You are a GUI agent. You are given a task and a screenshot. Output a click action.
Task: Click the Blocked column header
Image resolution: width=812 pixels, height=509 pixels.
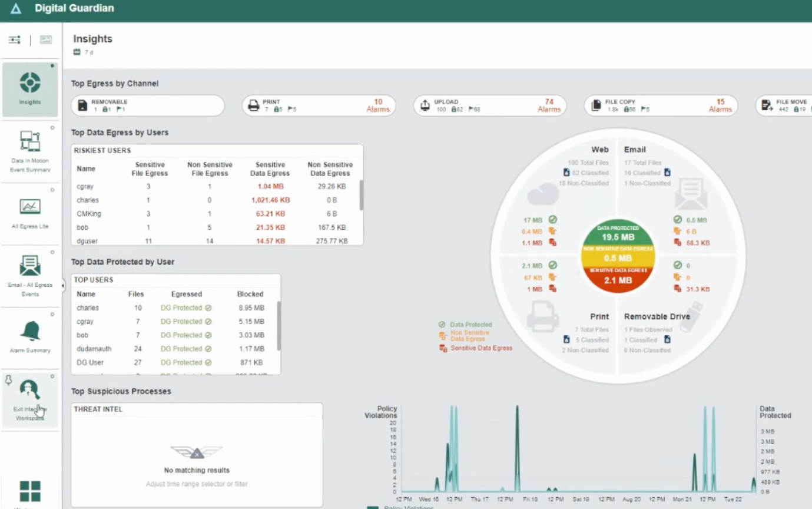coord(250,294)
